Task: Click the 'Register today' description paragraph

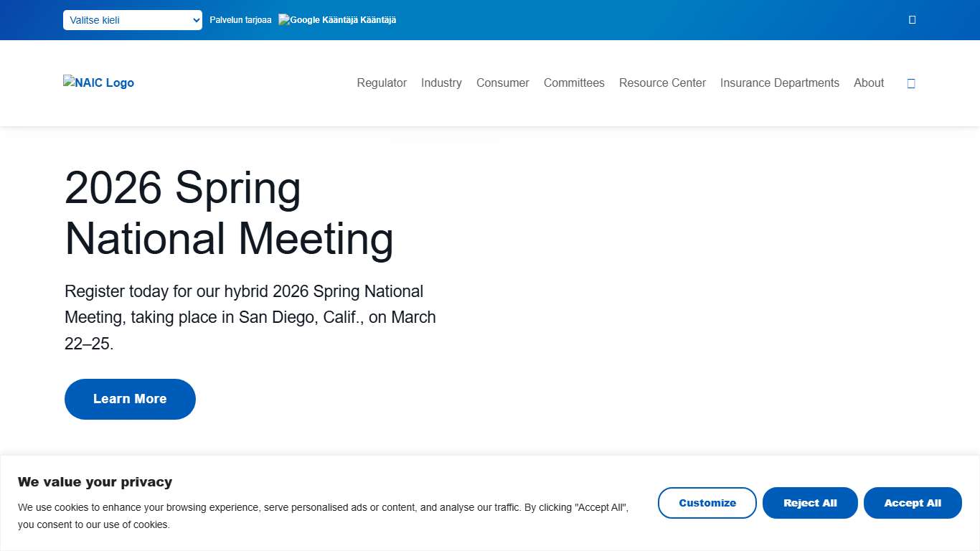Action: click(250, 317)
